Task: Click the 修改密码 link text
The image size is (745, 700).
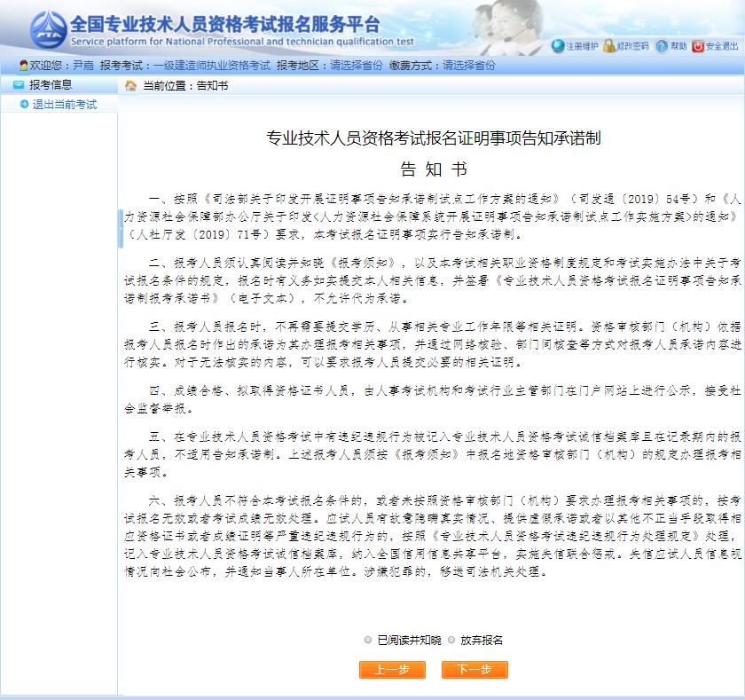Action: pos(633,46)
